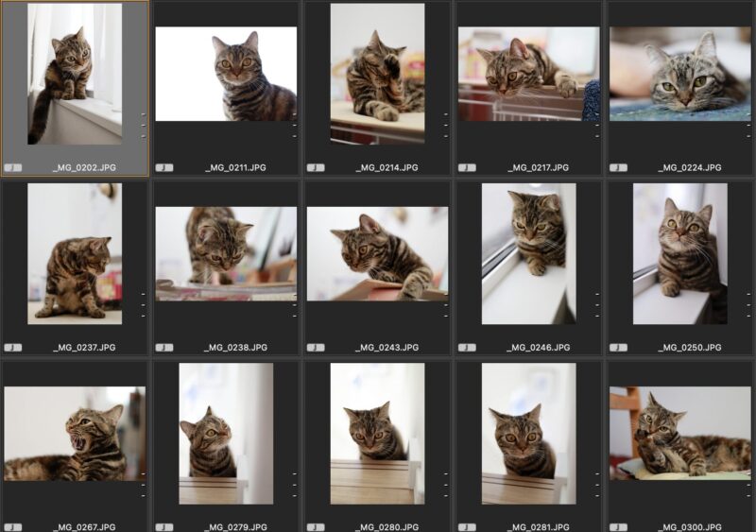Select the white-background cat photo _MG_0211

point(226,74)
